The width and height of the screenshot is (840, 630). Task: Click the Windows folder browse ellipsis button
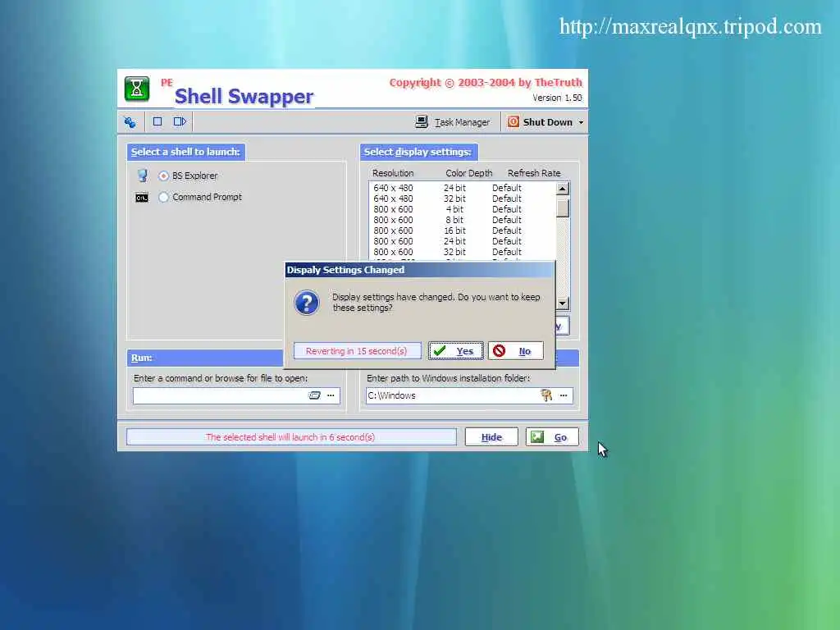(564, 395)
